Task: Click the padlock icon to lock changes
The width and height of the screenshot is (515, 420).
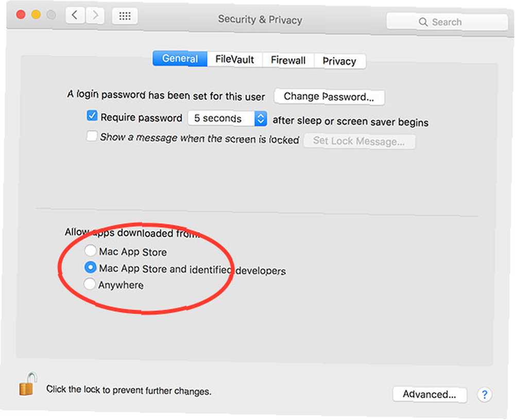Action: pyautogui.click(x=28, y=384)
